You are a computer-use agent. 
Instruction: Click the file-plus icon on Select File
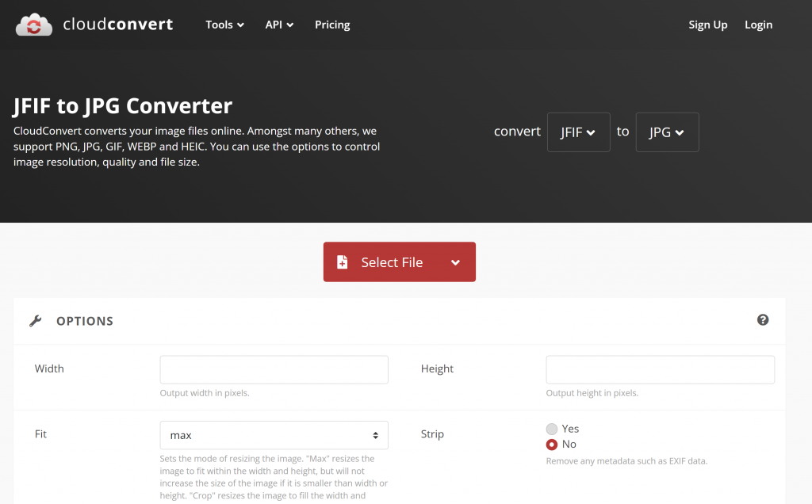point(343,262)
